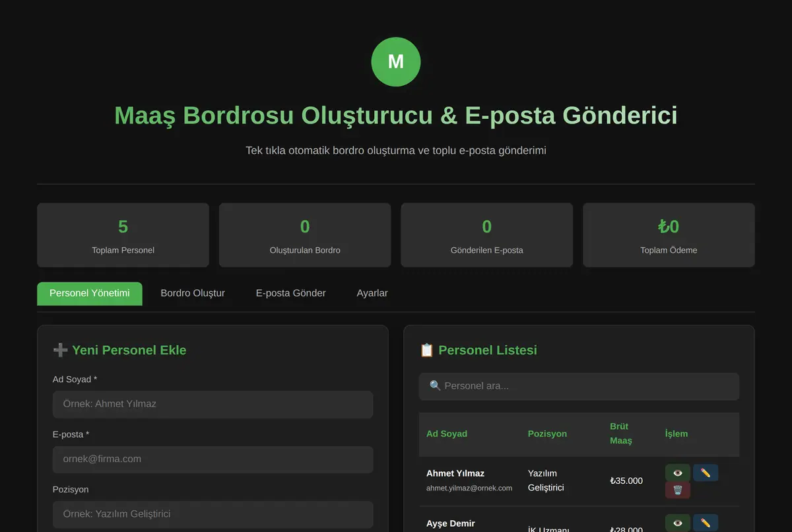
Task: Click the Toplam Ödeme stat card
Action: point(669,235)
